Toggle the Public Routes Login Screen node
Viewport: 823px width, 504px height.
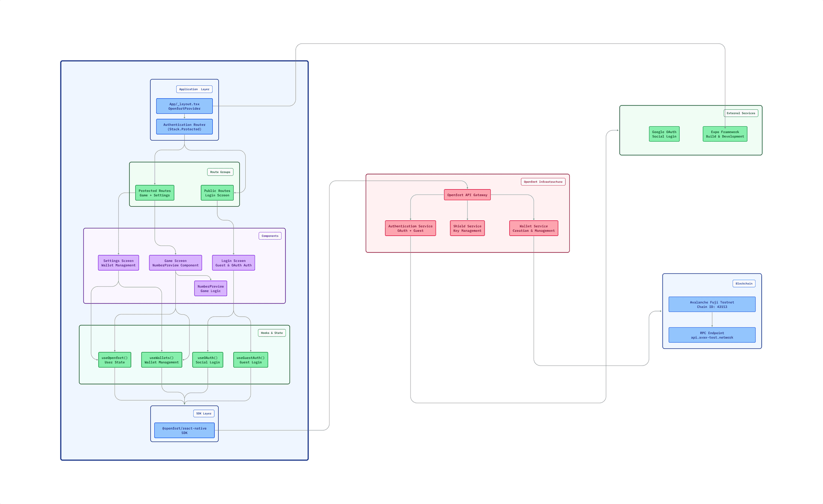[217, 193]
